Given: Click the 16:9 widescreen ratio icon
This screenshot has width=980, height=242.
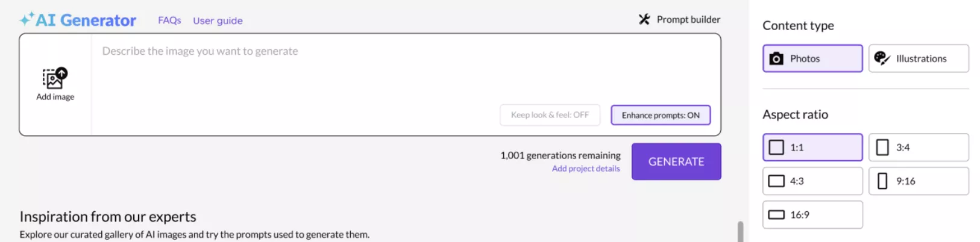Looking at the screenshot, I should 776,214.
